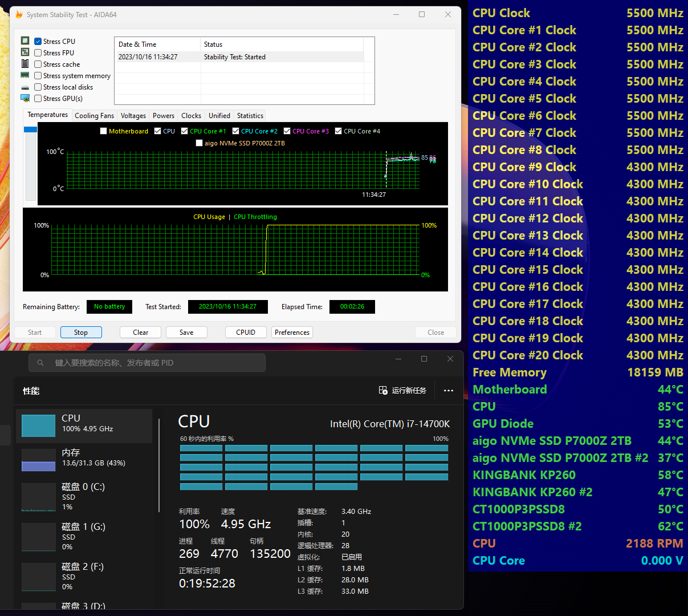Click the CPU Usage graph label

point(209,217)
